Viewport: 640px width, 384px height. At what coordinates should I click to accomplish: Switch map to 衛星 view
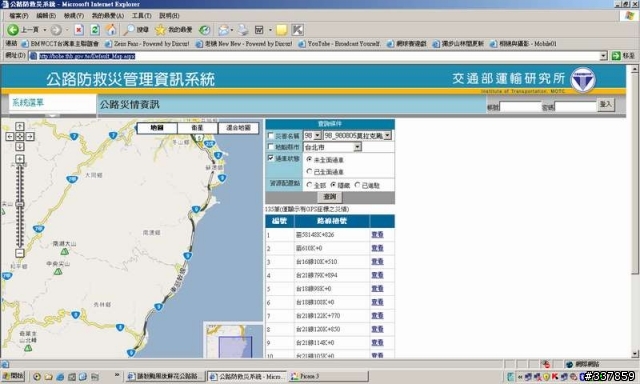[x=197, y=128]
